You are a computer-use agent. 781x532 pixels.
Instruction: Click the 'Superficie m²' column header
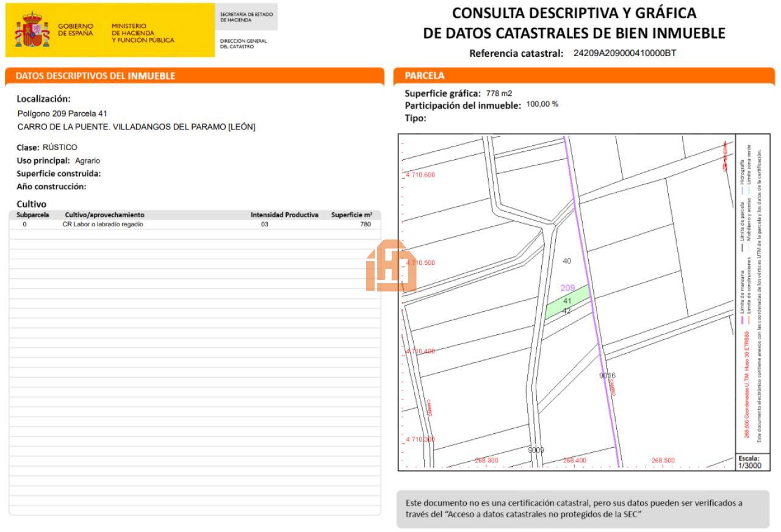click(351, 215)
